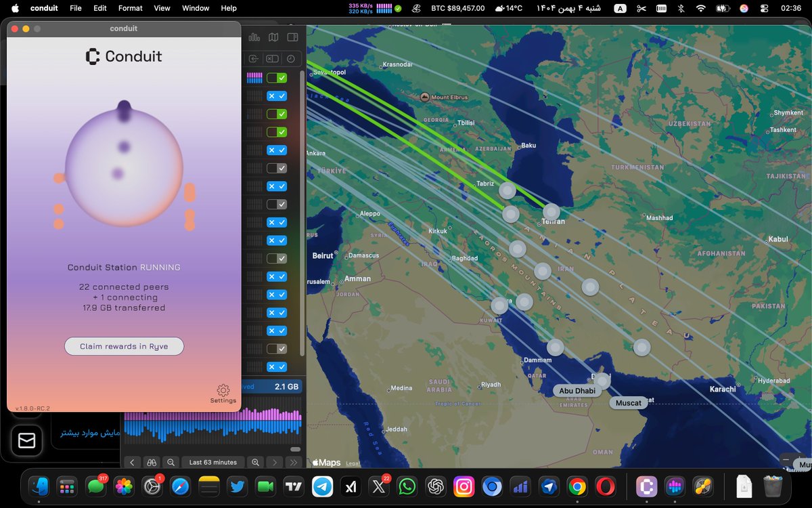
Task: Zoom in the traffic timeline
Action: click(256, 463)
